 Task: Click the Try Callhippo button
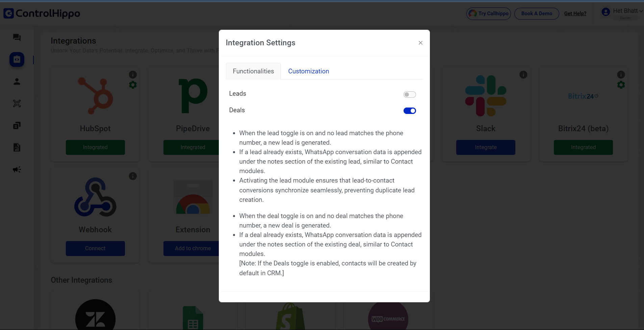click(489, 14)
